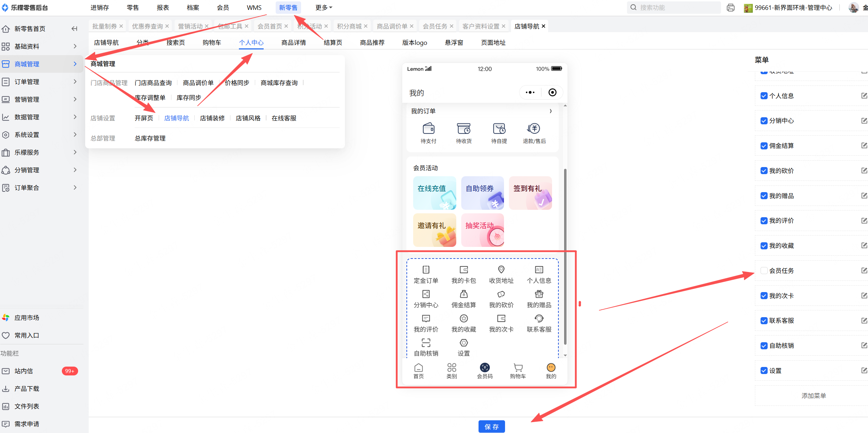Image resolution: width=868 pixels, height=433 pixels.
Task: Enable the 会员任务 checkbox
Action: tap(764, 271)
